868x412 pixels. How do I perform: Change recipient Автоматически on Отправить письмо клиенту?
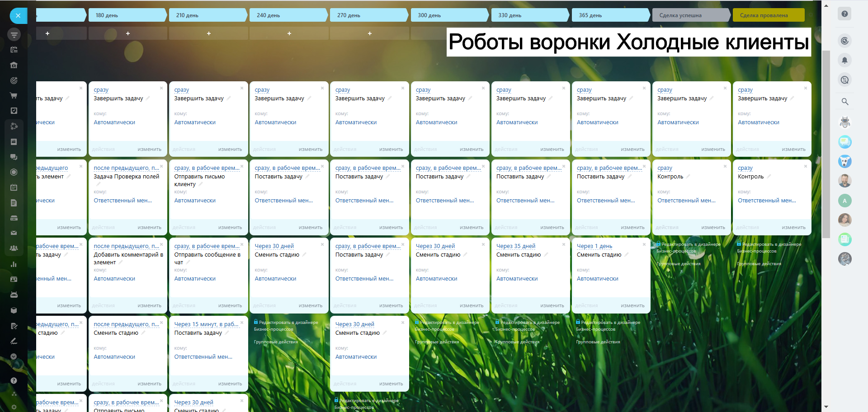click(x=195, y=201)
